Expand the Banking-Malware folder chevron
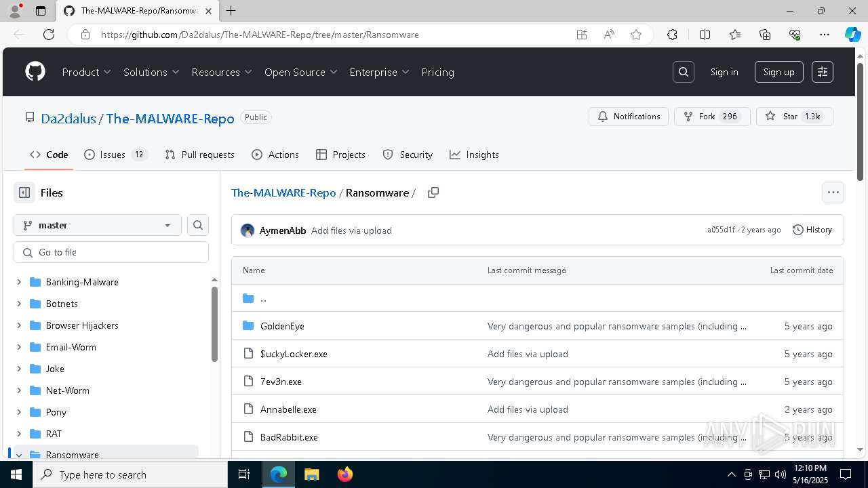868x488 pixels. tap(19, 282)
